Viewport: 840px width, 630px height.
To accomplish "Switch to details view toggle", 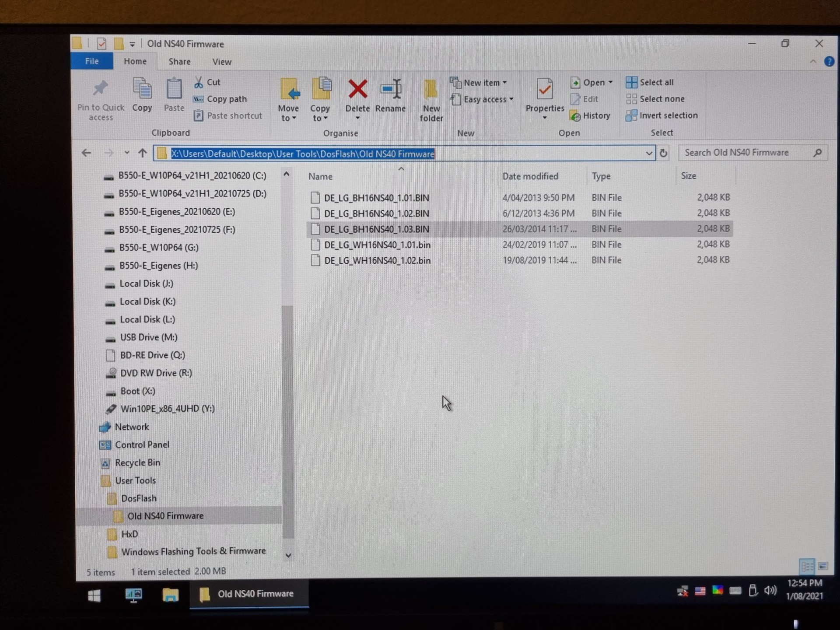I will (807, 567).
